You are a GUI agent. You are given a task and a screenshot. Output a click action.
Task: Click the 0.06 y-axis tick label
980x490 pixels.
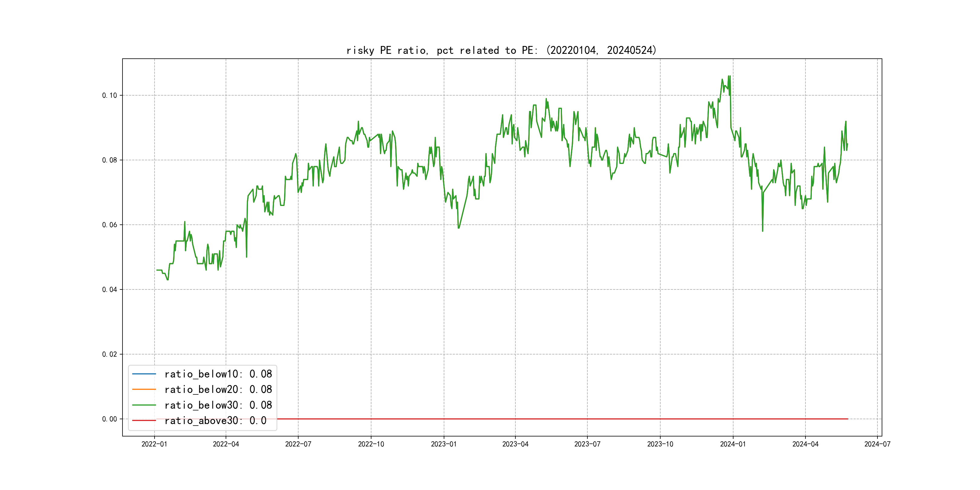(x=109, y=225)
